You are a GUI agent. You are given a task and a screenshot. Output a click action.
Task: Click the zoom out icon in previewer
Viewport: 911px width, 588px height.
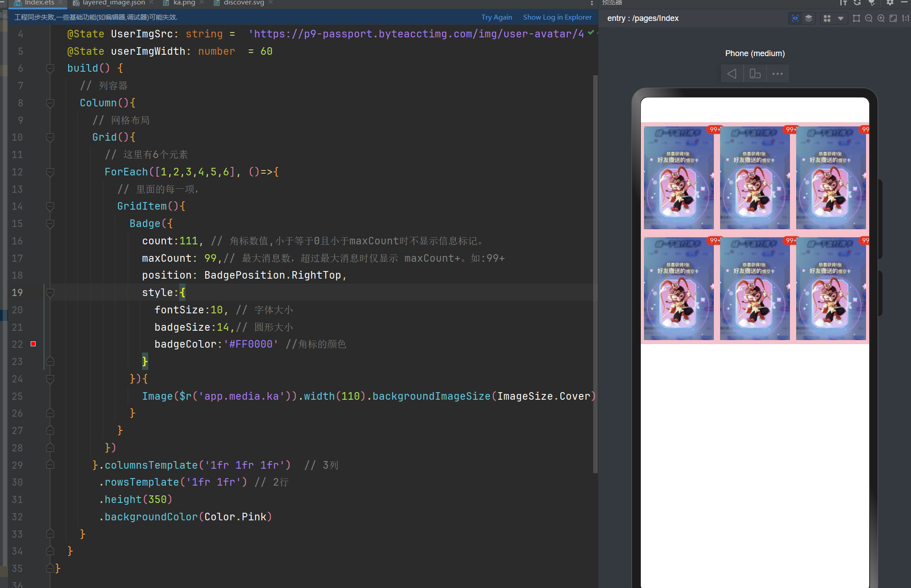[x=869, y=18]
